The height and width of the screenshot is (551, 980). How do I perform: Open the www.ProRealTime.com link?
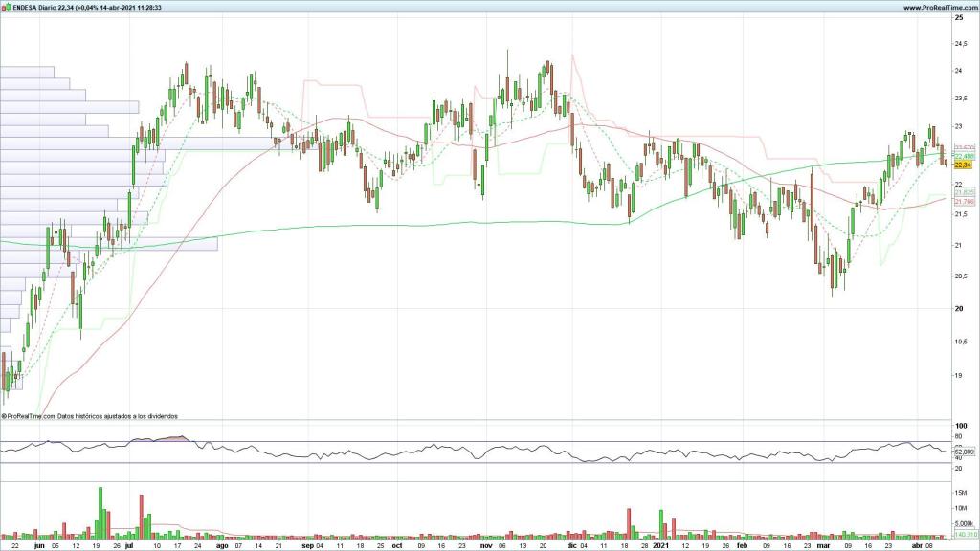pyautogui.click(x=938, y=7)
